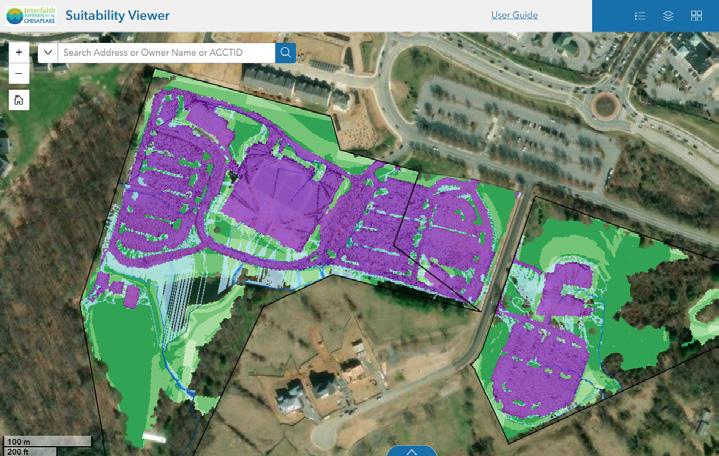The width and height of the screenshot is (719, 456).
Task: Open the basemap gallery grid icon
Action: coord(696,16)
